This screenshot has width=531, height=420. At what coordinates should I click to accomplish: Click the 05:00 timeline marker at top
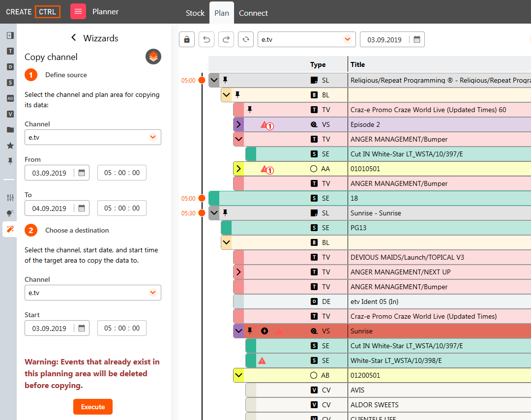coord(202,80)
